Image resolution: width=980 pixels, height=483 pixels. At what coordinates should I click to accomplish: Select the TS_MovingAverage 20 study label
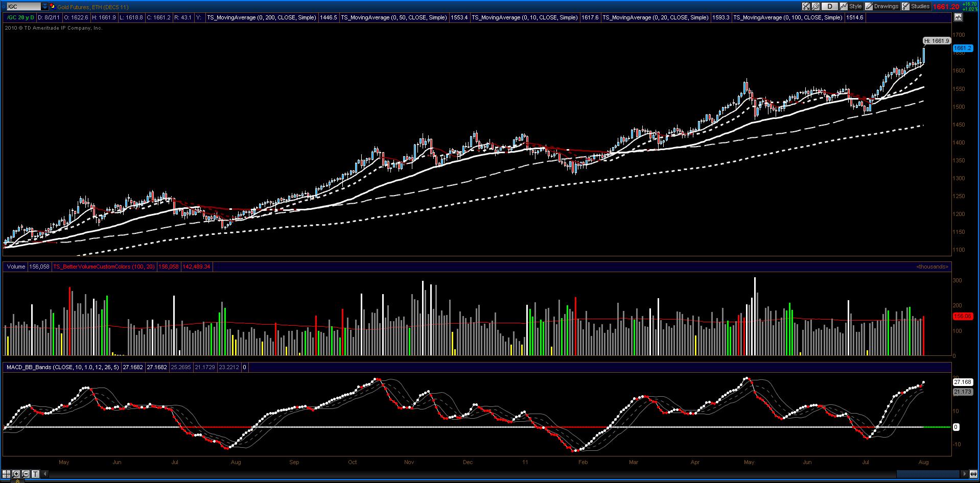tap(656, 17)
